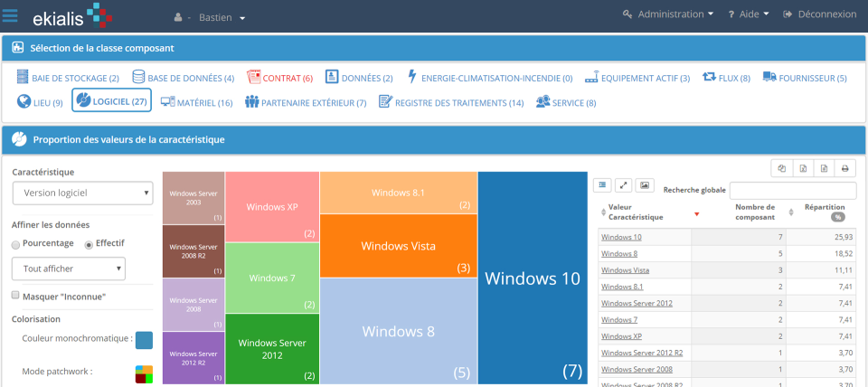Click the Windows Server 2008 R2 tile
Image resolution: width=868 pixels, height=387 pixels.
click(193, 251)
